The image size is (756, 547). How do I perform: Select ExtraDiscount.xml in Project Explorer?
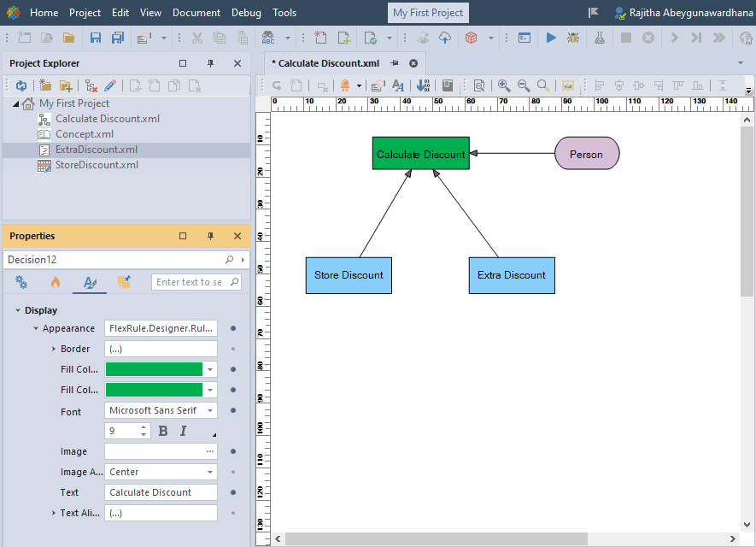pos(97,150)
